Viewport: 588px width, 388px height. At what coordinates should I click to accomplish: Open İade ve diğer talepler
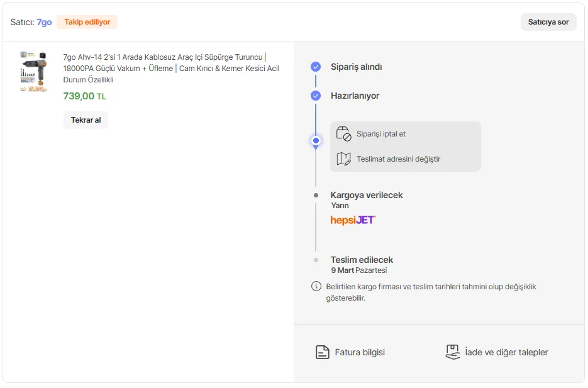point(506,352)
